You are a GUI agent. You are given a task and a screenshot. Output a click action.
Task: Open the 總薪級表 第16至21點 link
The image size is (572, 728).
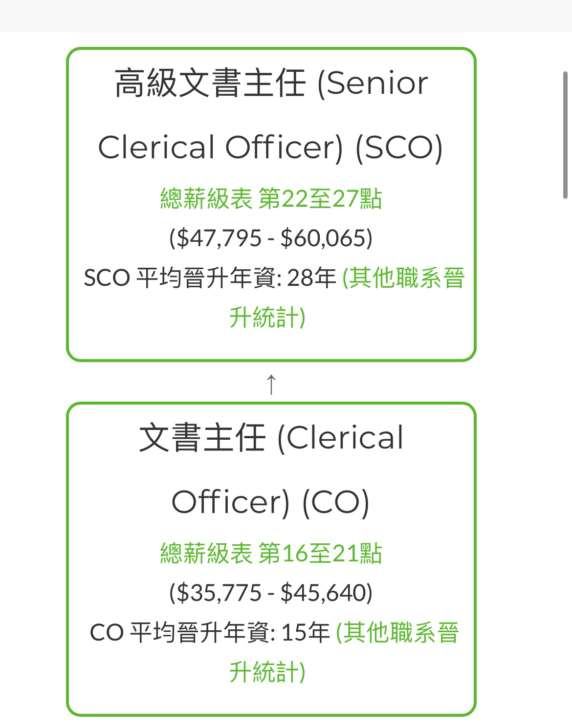coord(271,553)
